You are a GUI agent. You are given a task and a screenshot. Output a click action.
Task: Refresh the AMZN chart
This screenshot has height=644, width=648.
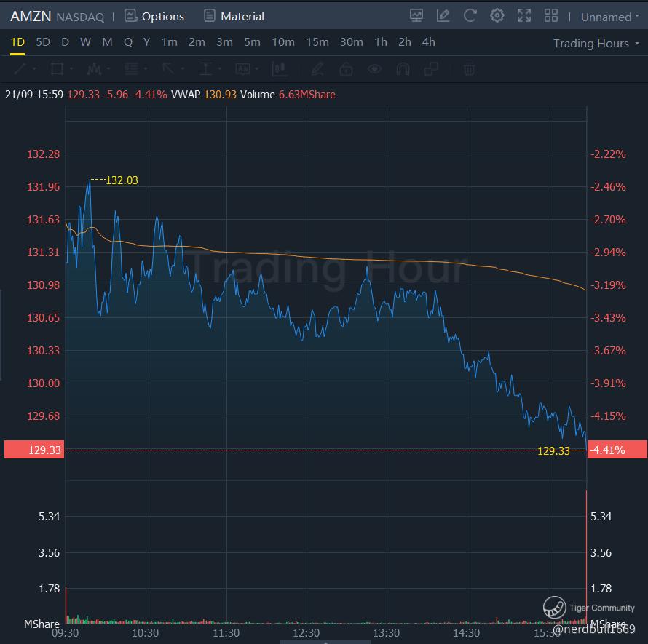point(470,16)
